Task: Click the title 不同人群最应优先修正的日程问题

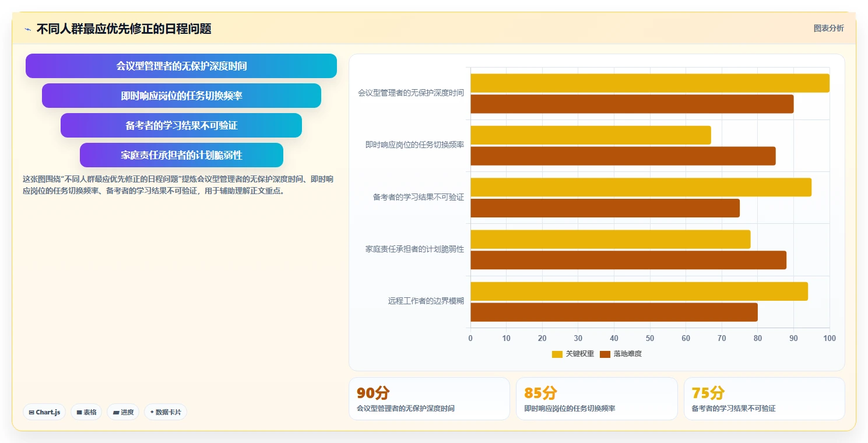Action: coord(124,29)
